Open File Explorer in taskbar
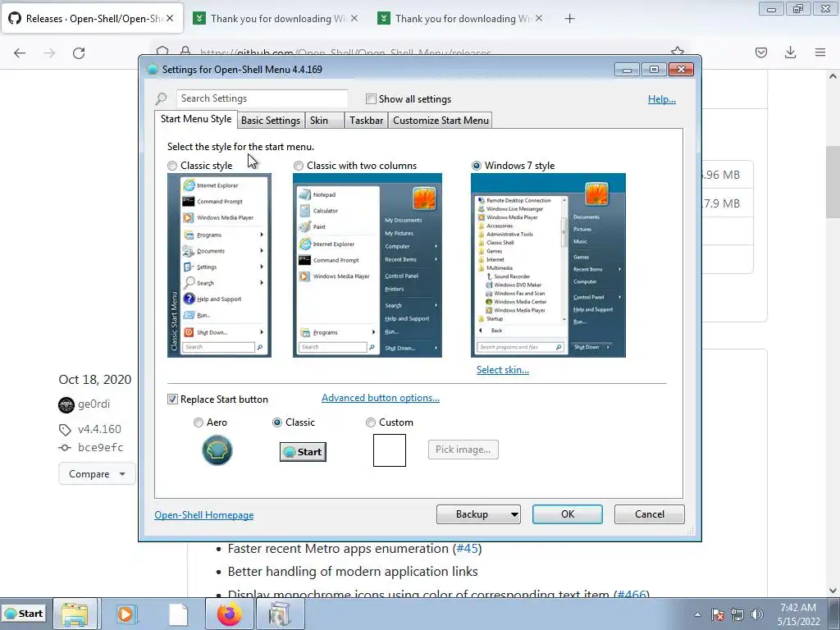 click(75, 614)
